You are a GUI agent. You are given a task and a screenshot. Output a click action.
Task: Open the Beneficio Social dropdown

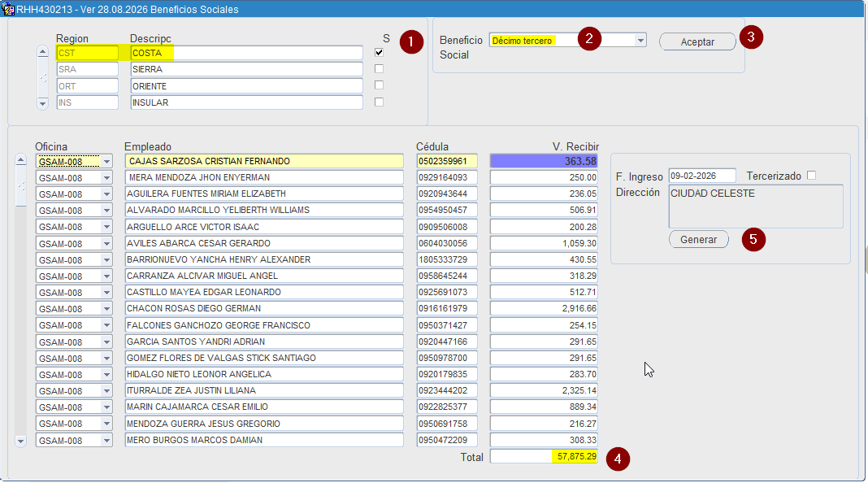tap(640, 41)
